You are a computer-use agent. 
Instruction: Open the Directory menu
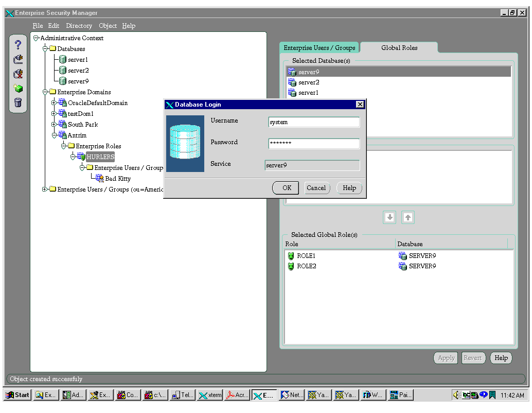click(x=79, y=26)
